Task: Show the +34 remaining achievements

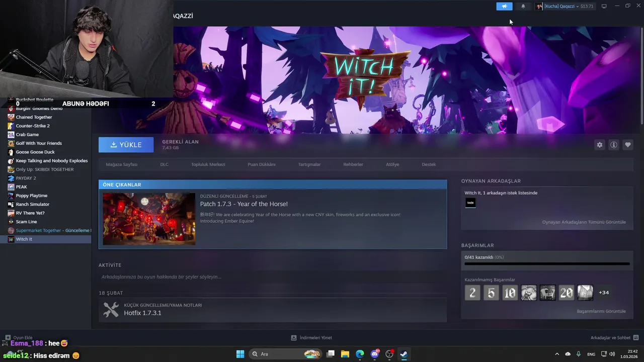Action: coord(604,293)
